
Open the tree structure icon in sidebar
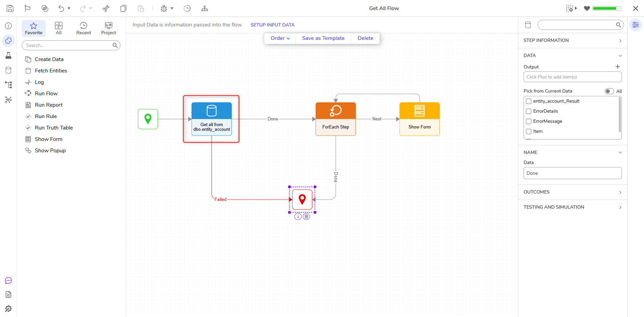pos(8,85)
